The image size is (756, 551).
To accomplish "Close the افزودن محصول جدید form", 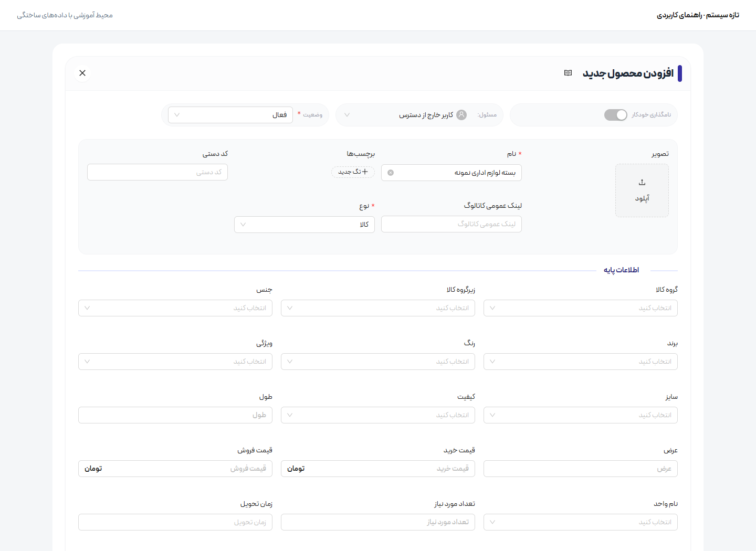I will point(82,73).
